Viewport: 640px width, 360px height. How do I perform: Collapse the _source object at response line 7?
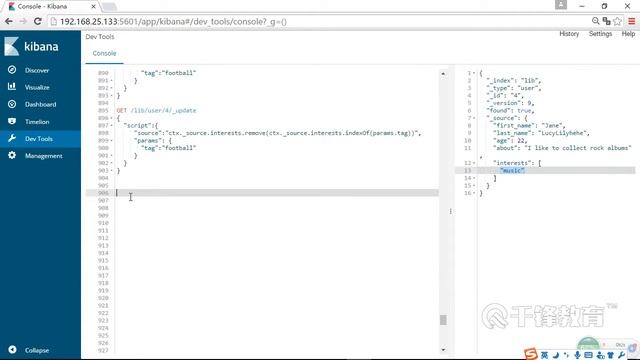474,118
